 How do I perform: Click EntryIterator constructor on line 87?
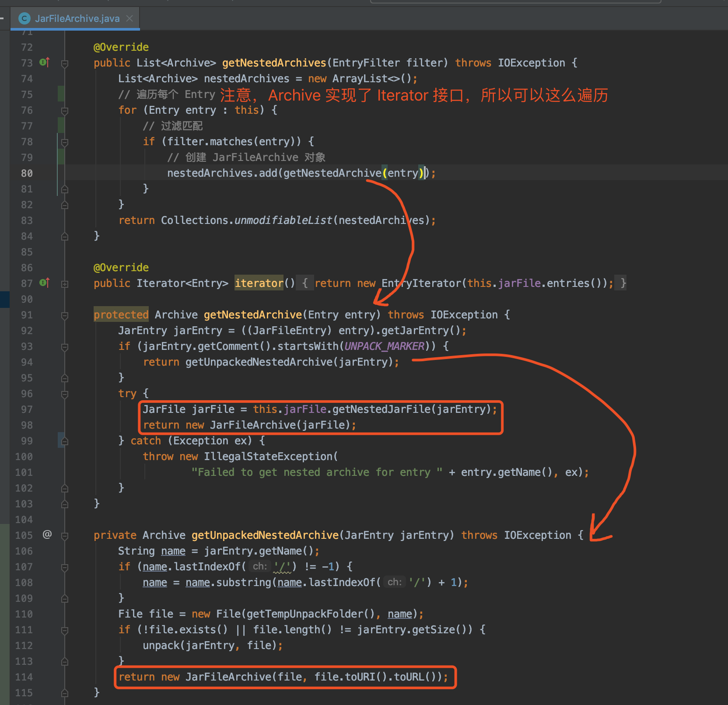click(x=421, y=283)
